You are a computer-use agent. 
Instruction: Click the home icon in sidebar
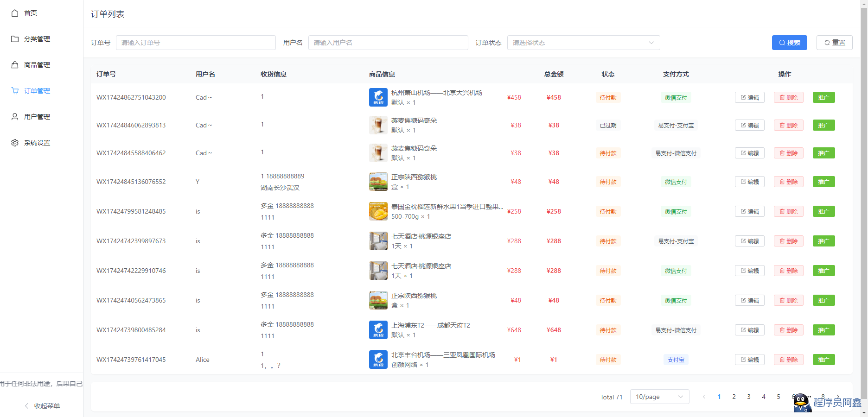tap(15, 13)
